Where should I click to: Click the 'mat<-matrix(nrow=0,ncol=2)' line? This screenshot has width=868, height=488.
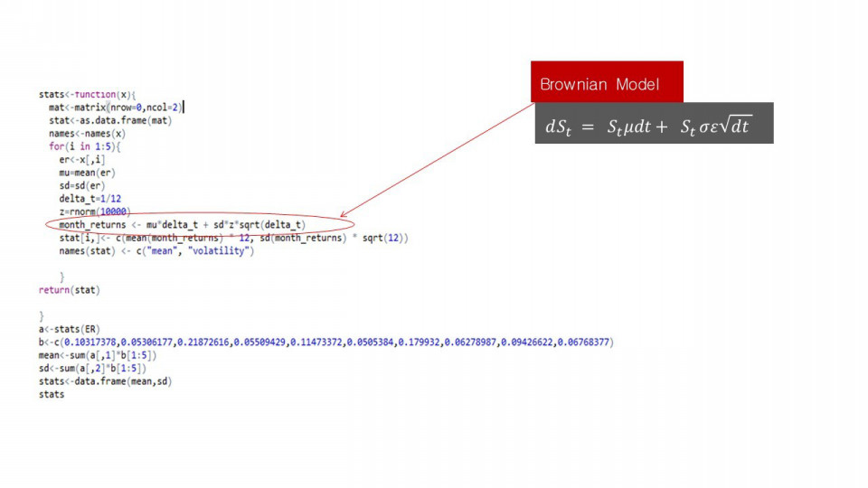coord(116,108)
